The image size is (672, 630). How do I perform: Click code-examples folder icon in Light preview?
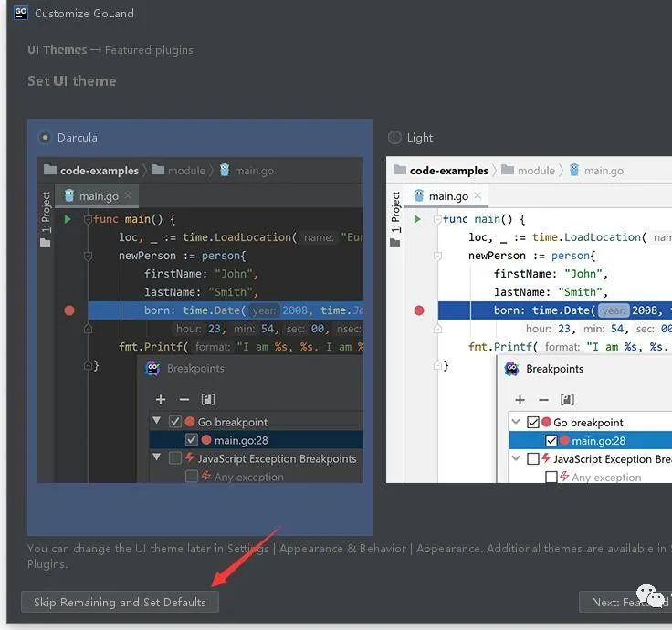coord(400,170)
